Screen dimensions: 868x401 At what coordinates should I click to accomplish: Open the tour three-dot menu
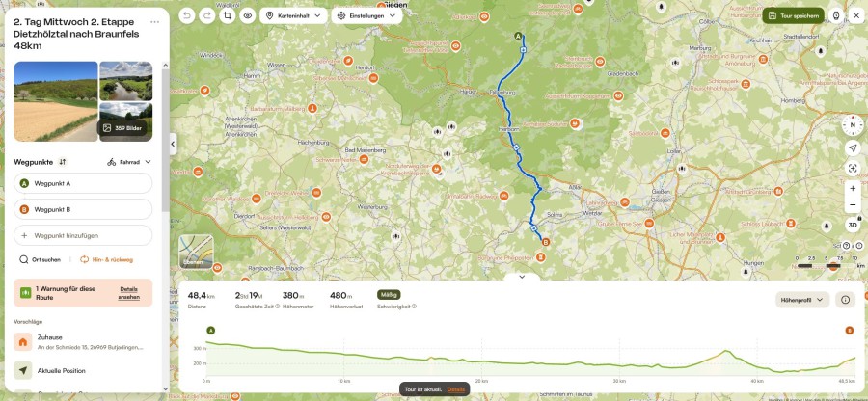[154, 22]
